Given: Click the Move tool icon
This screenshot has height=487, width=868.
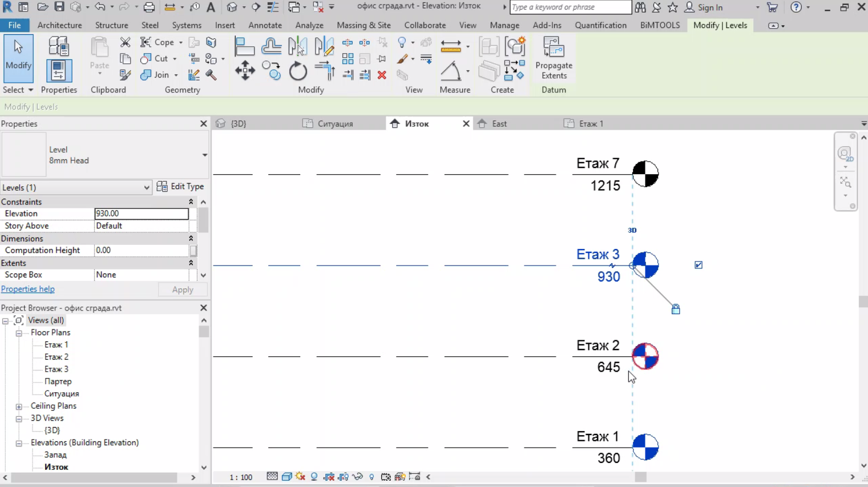Looking at the screenshot, I should pyautogui.click(x=245, y=71).
